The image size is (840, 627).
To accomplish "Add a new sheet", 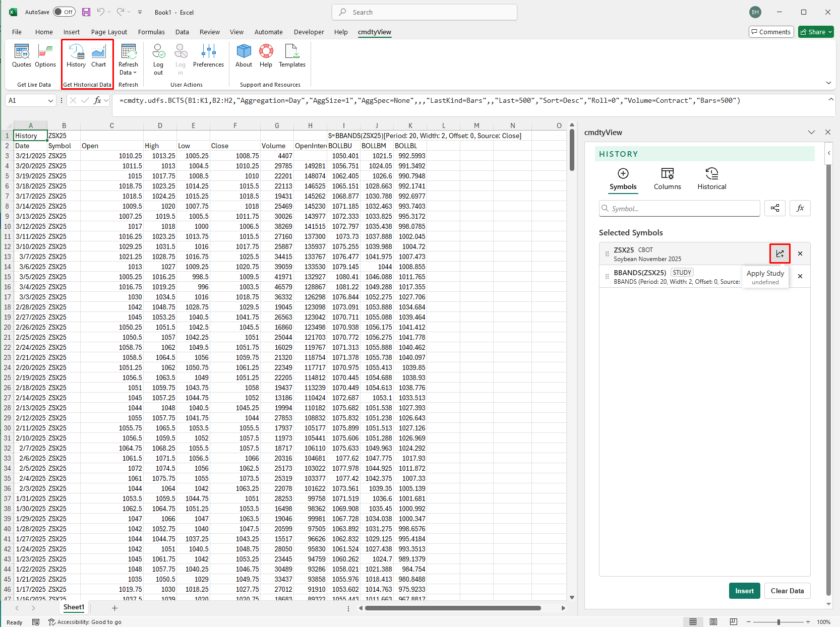I will (114, 608).
